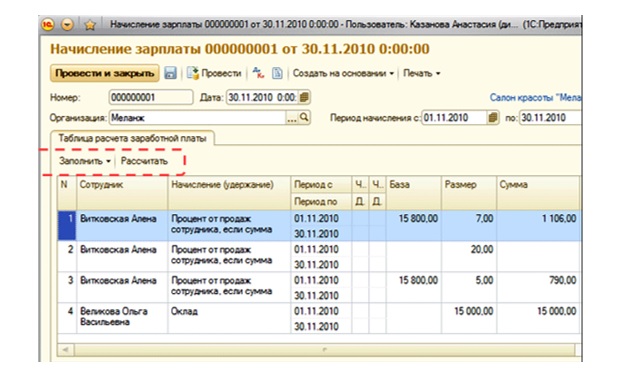Save document with diskette icon
The image size is (628, 375).
point(170,73)
